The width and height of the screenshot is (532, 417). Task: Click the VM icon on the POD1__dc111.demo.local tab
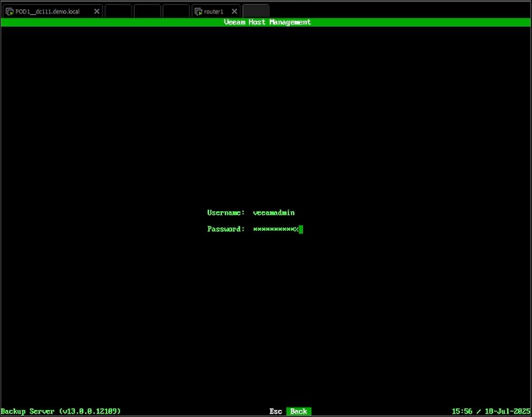click(10, 11)
